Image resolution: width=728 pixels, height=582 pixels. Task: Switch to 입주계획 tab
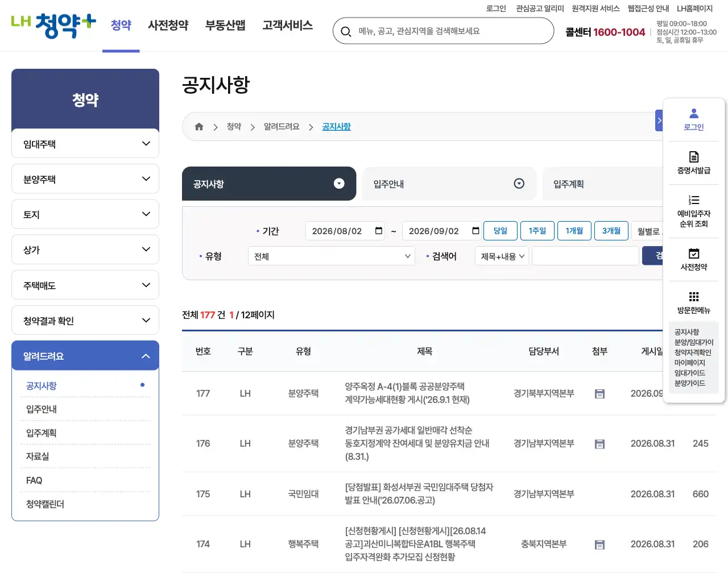click(603, 184)
